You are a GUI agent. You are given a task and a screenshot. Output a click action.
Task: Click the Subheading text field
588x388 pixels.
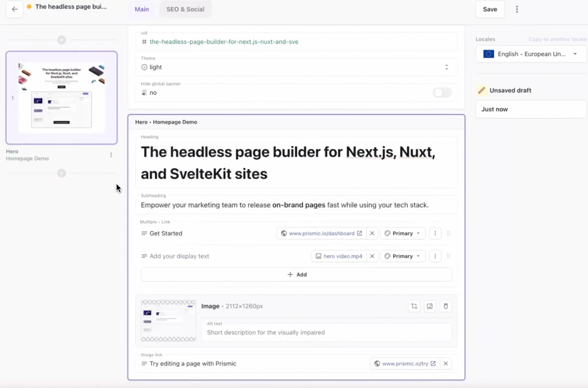tap(296, 205)
